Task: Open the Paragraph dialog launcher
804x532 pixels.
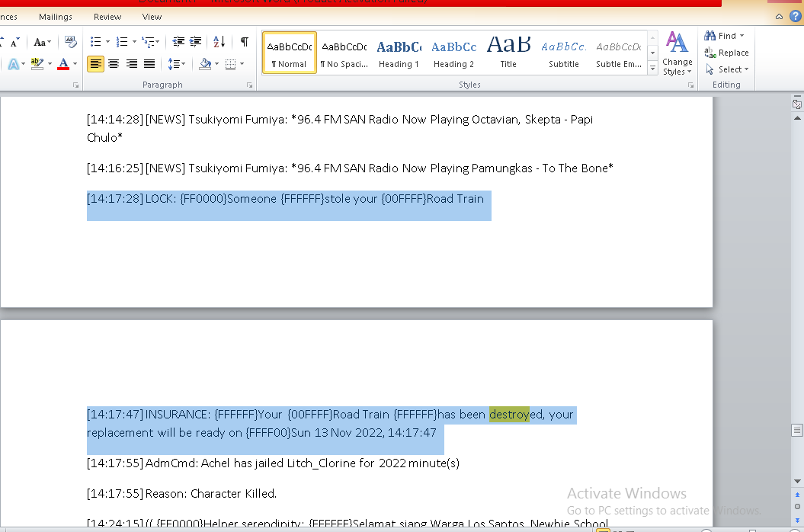Action: [250, 85]
